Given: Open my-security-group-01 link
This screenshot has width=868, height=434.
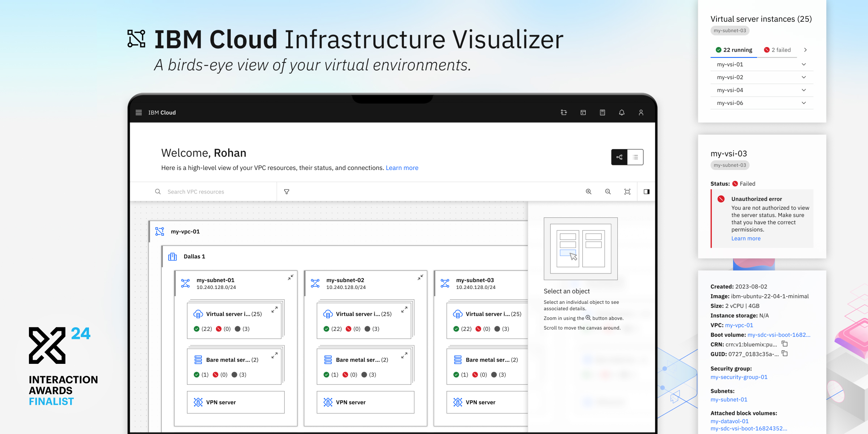Looking at the screenshot, I should coord(739,377).
